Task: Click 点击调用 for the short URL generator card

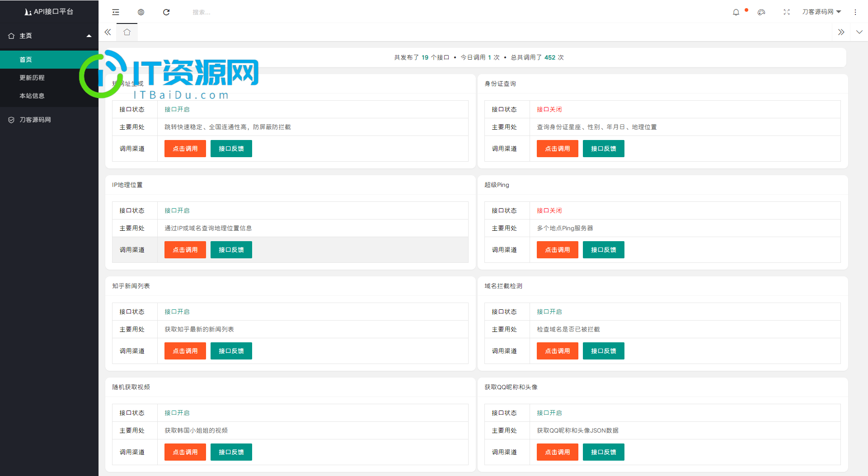Action: 185,149
